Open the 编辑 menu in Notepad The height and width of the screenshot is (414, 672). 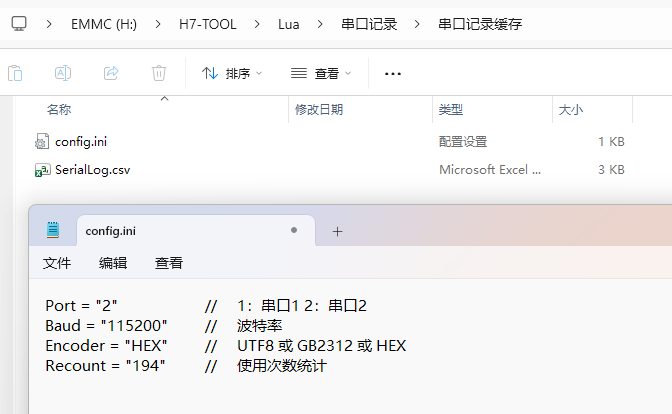point(113,263)
